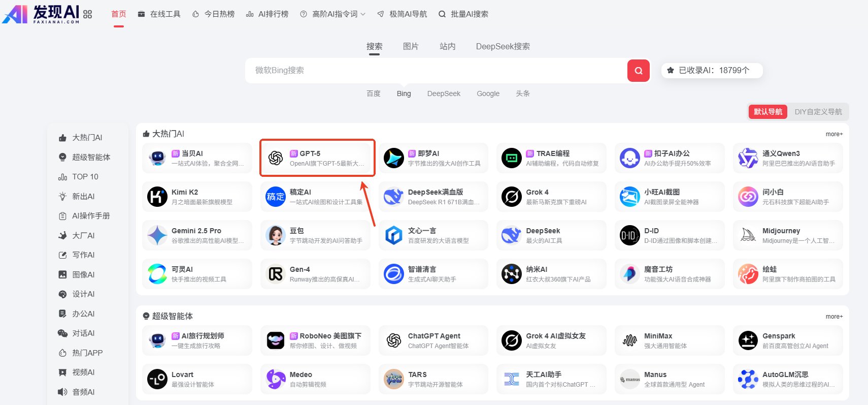The image size is (868, 405).
Task: Open the 当贝AI robot icon
Action: click(x=157, y=158)
